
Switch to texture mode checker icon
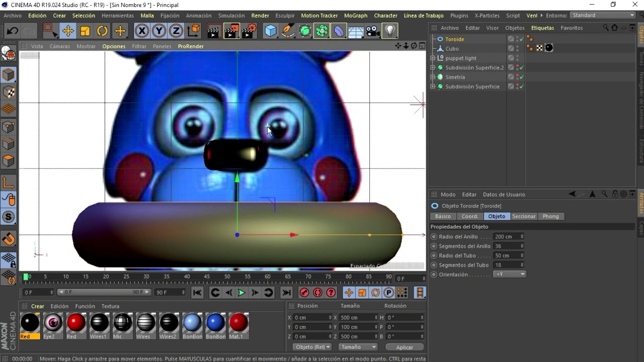click(9, 92)
